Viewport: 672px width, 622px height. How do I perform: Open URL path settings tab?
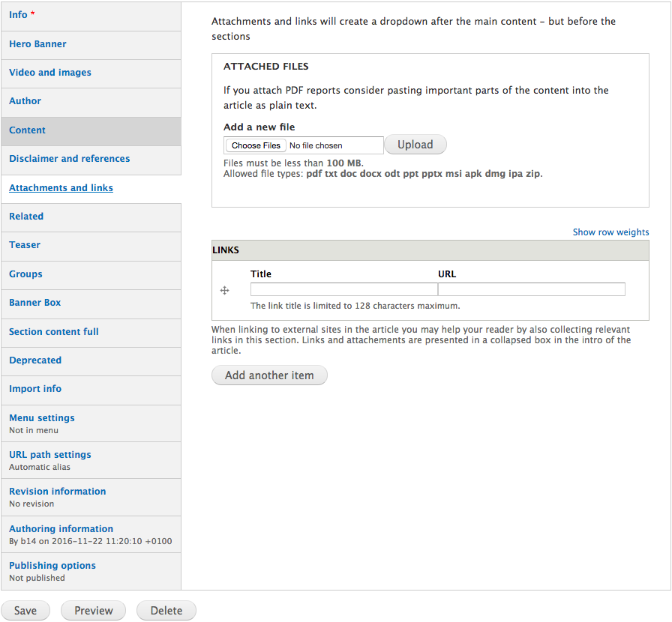coord(50,455)
